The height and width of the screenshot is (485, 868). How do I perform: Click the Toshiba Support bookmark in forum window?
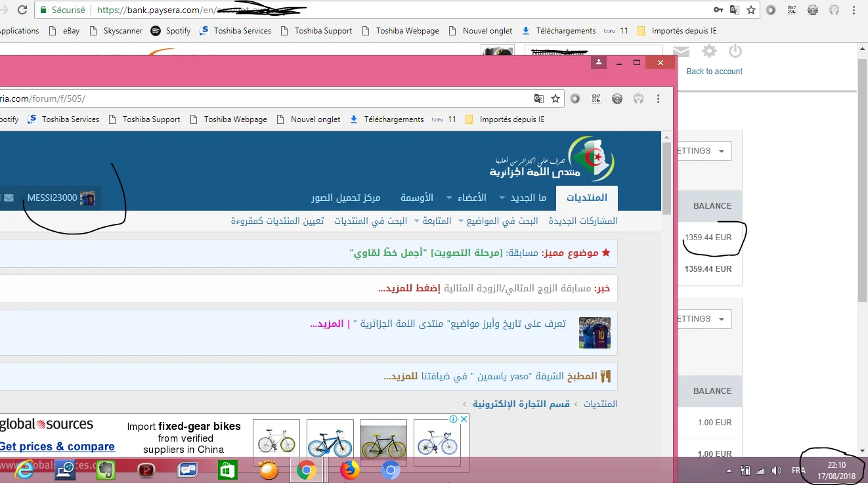[x=151, y=119]
